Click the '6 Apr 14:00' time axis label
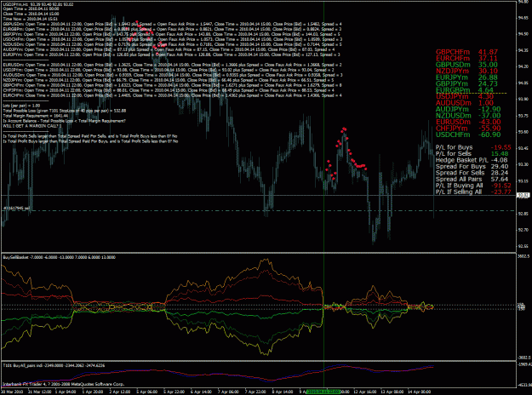The image size is (532, 395). [201, 392]
